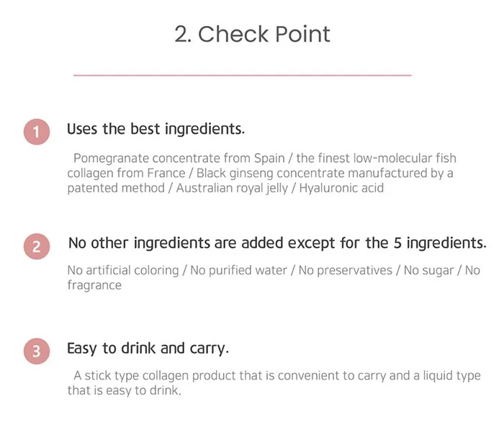Click the "No artificial coloring" text
The image size is (504, 425).
coord(122,270)
